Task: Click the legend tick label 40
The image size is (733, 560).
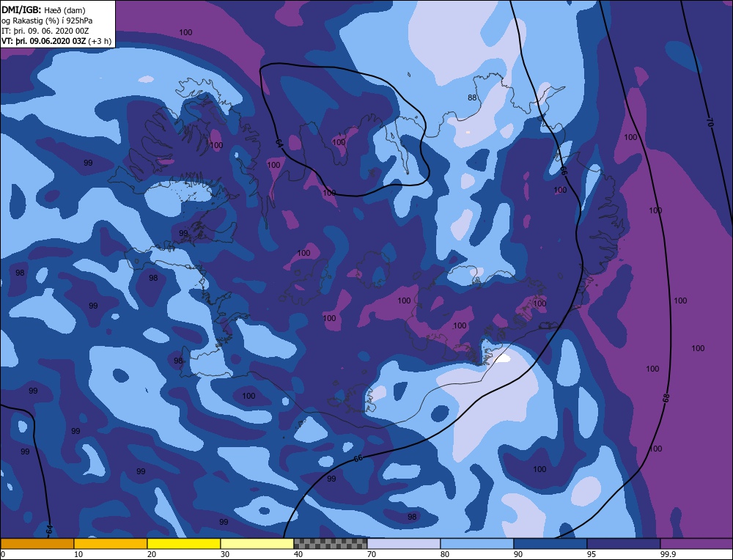Action: pos(298,554)
